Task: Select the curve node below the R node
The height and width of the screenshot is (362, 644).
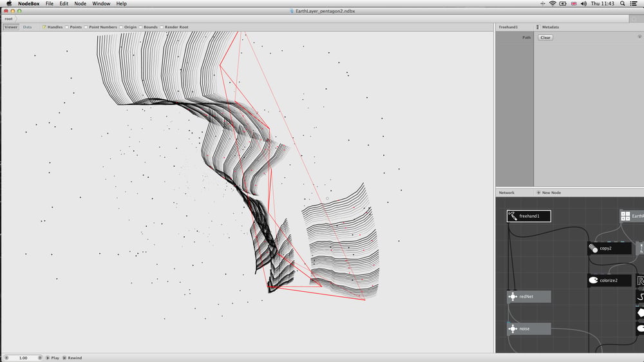Action: (x=640, y=297)
